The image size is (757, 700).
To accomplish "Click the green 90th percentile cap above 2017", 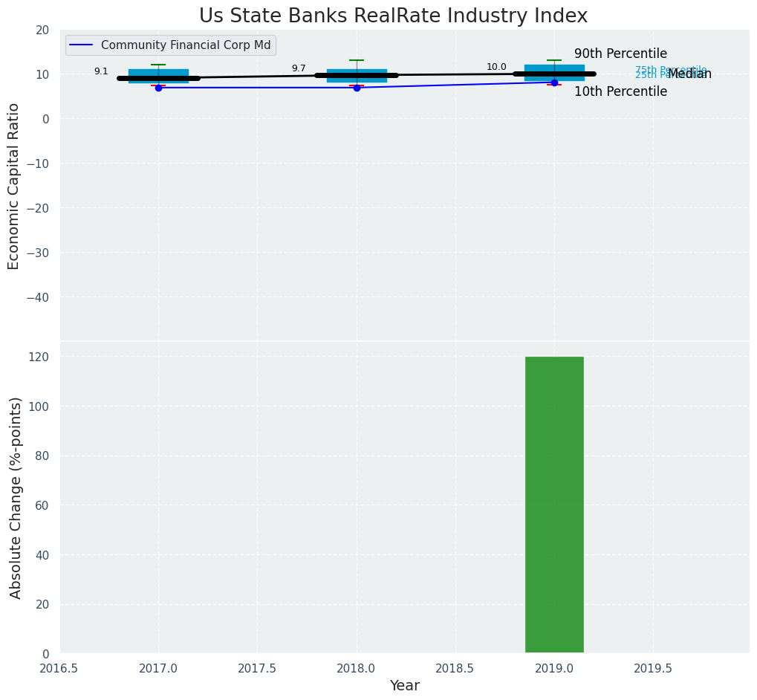I will point(158,65).
